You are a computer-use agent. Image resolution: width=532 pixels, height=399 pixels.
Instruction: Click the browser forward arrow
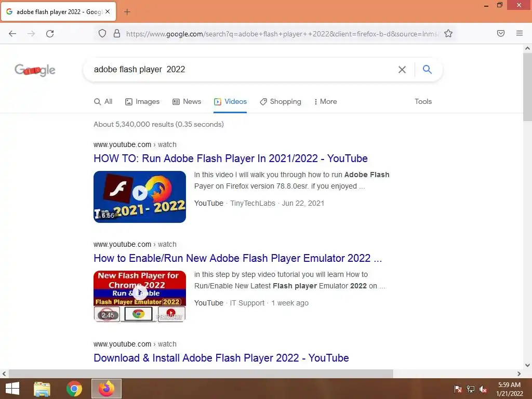pos(31,34)
